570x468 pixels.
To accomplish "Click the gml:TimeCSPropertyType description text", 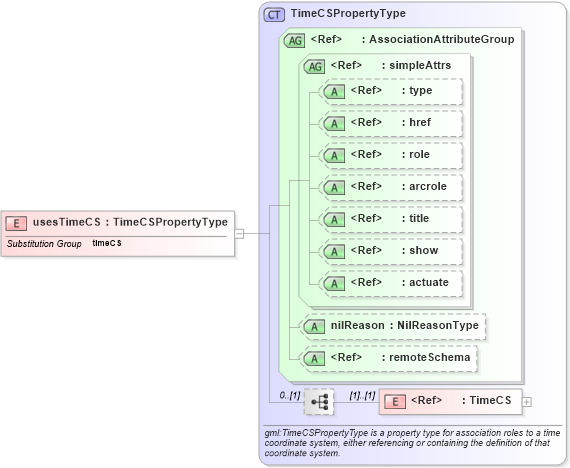I will (x=412, y=443).
